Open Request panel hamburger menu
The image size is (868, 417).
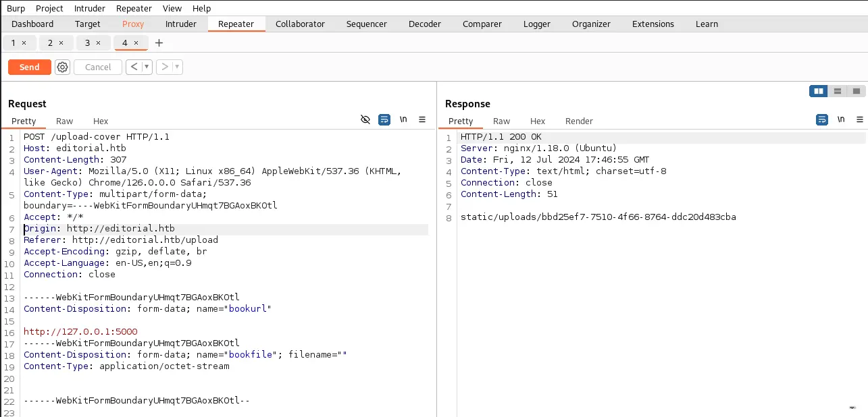tap(422, 119)
